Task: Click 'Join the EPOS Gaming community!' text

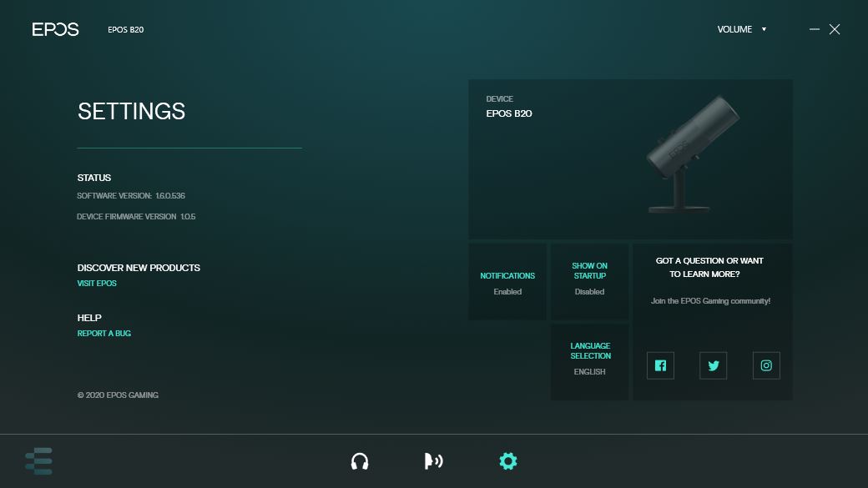Action: click(x=711, y=301)
